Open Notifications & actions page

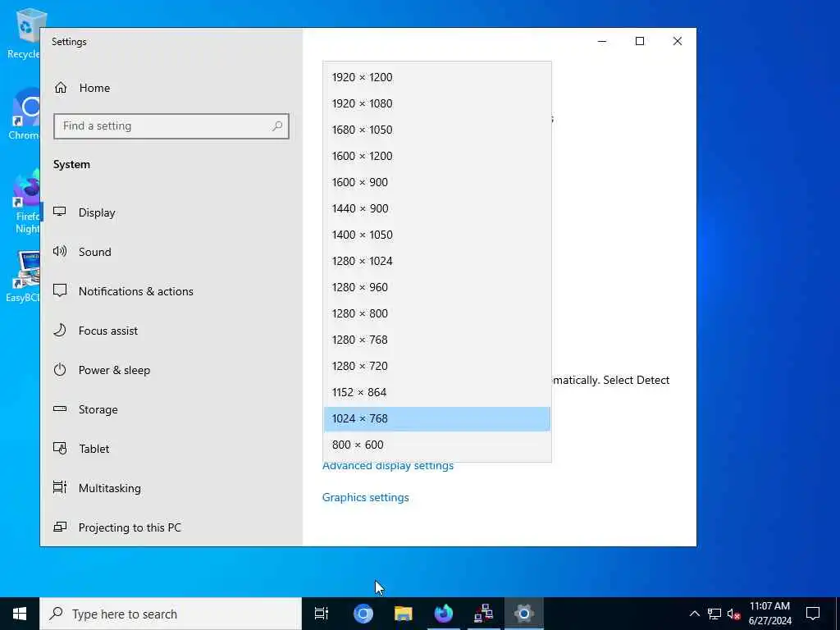point(171,291)
